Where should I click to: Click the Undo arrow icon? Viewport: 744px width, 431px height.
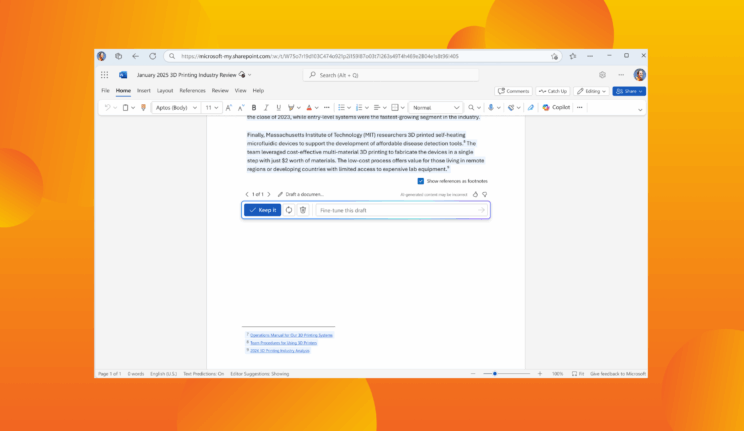click(x=107, y=108)
